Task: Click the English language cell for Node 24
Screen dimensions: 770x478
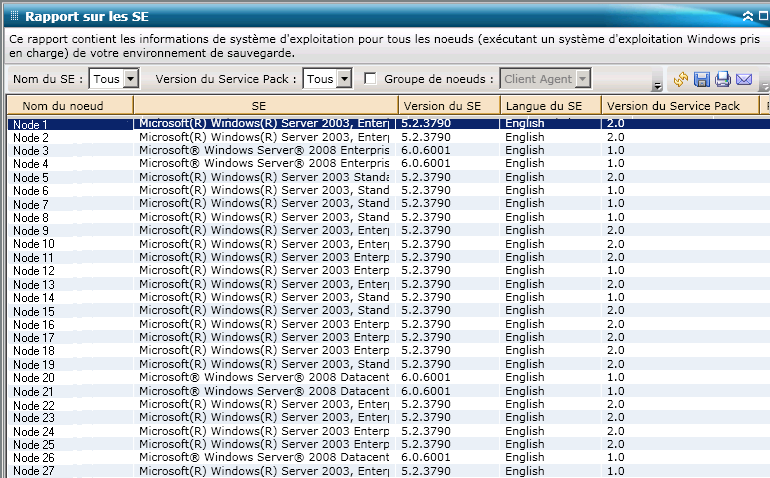Action: click(x=525, y=431)
